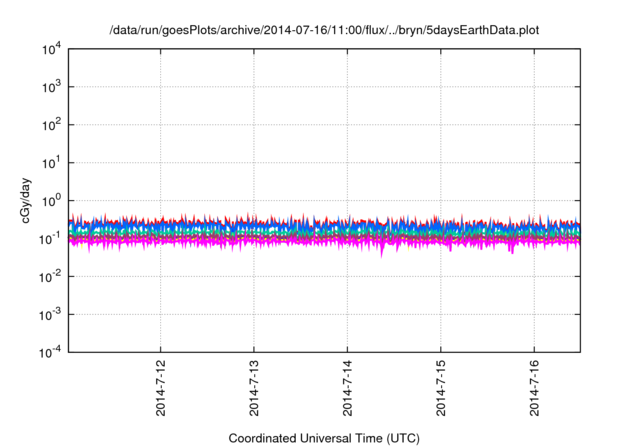Click the 10^-3 y-axis tick label

tap(50, 315)
